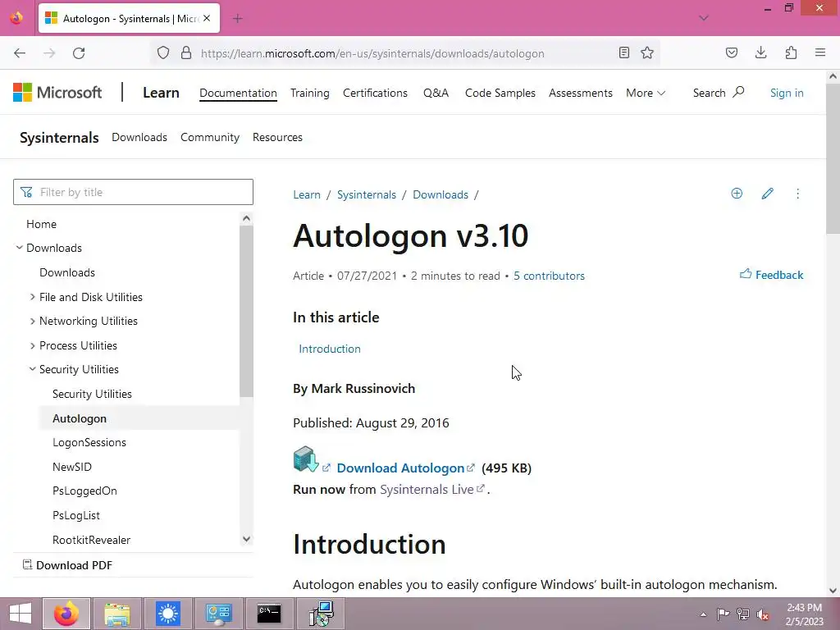
Task: Open the tracking protection shield icon
Action: tap(163, 53)
